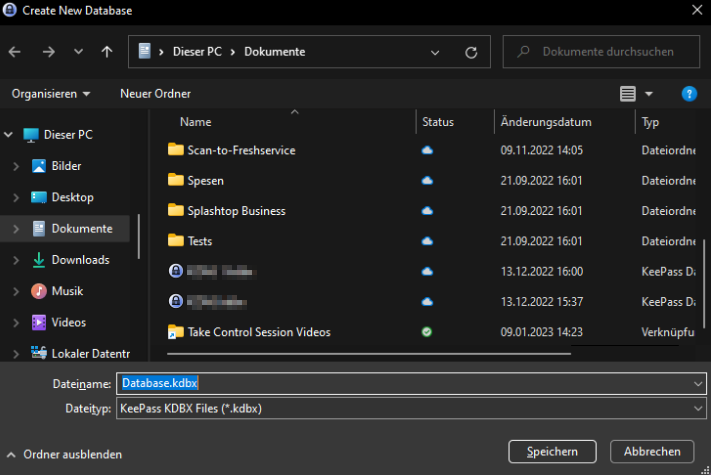Image resolution: width=711 pixels, height=475 pixels.
Task: Click the view layout icon
Action: (628, 93)
